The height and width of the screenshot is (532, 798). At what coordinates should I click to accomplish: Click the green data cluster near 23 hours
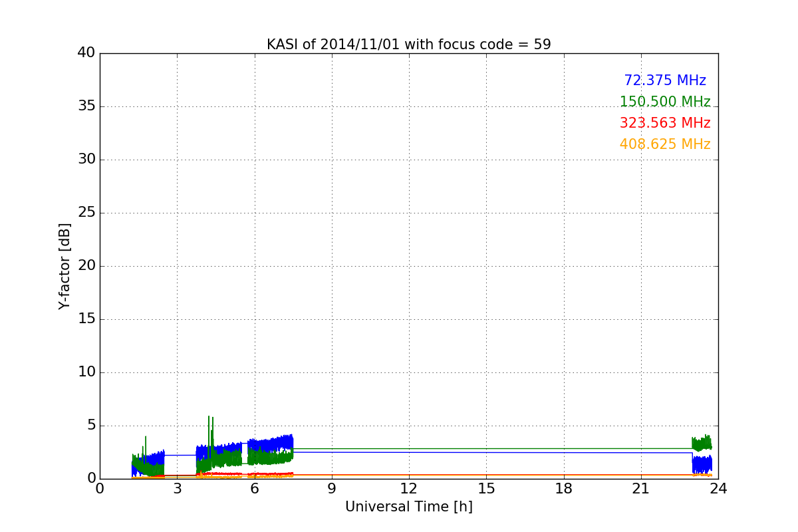click(702, 444)
